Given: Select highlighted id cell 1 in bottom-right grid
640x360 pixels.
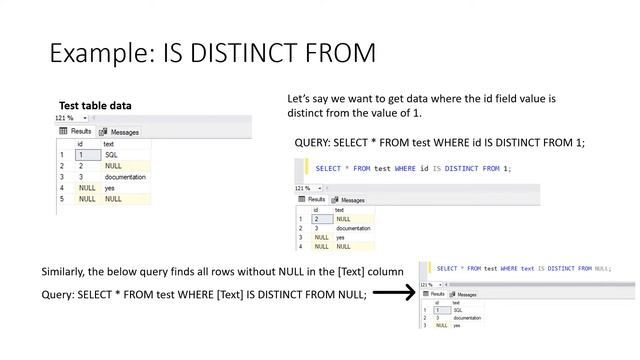Looking at the screenshot, I should pos(442,310).
